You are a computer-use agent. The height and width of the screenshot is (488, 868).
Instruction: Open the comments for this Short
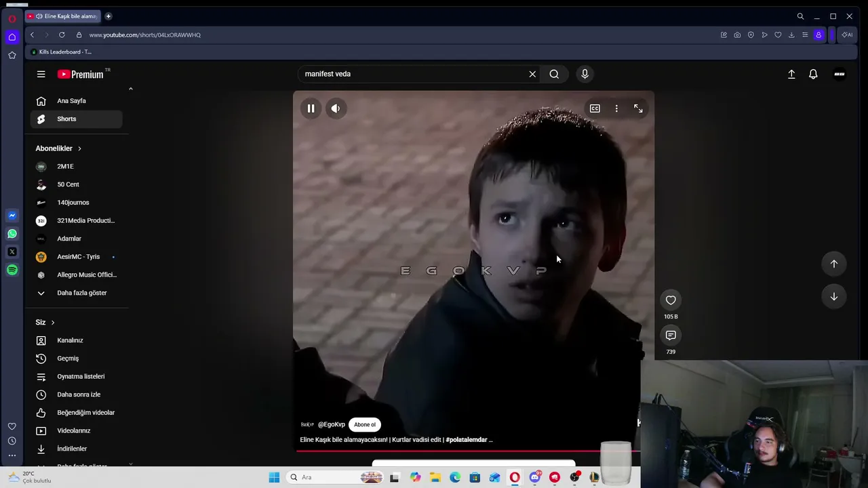pyautogui.click(x=671, y=335)
